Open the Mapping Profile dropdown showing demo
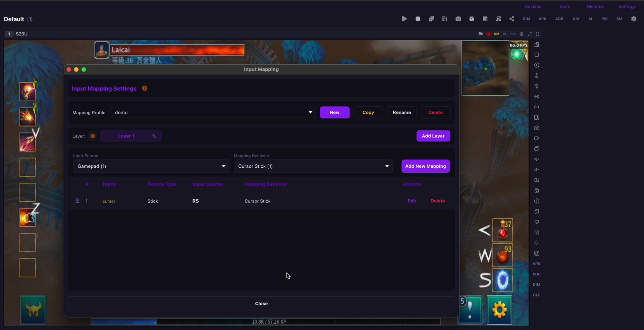644x330 pixels. click(213, 113)
